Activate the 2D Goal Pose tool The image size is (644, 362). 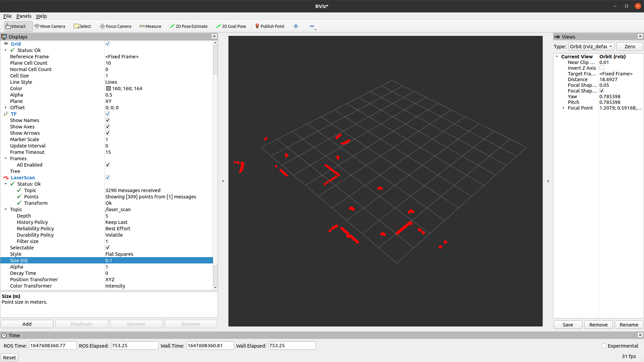[231, 26]
